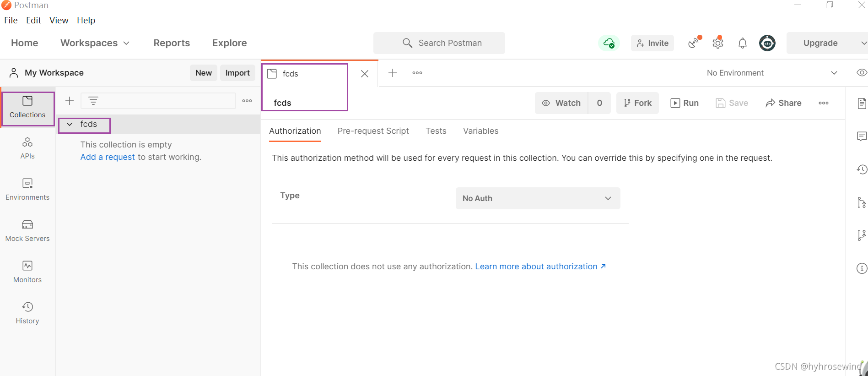Click the plus icon to create a collection
Screen dimensions: 868x376
coord(70,101)
